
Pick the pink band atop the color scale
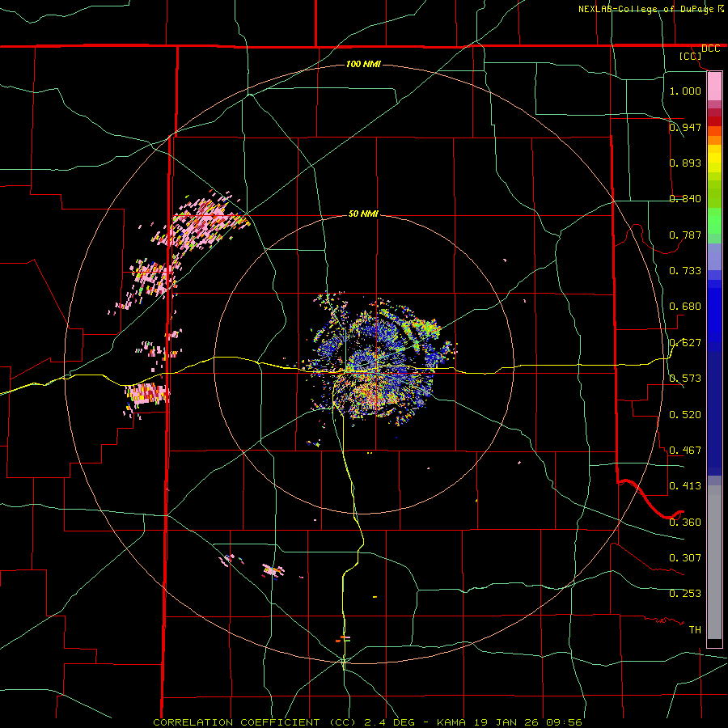pos(714,86)
